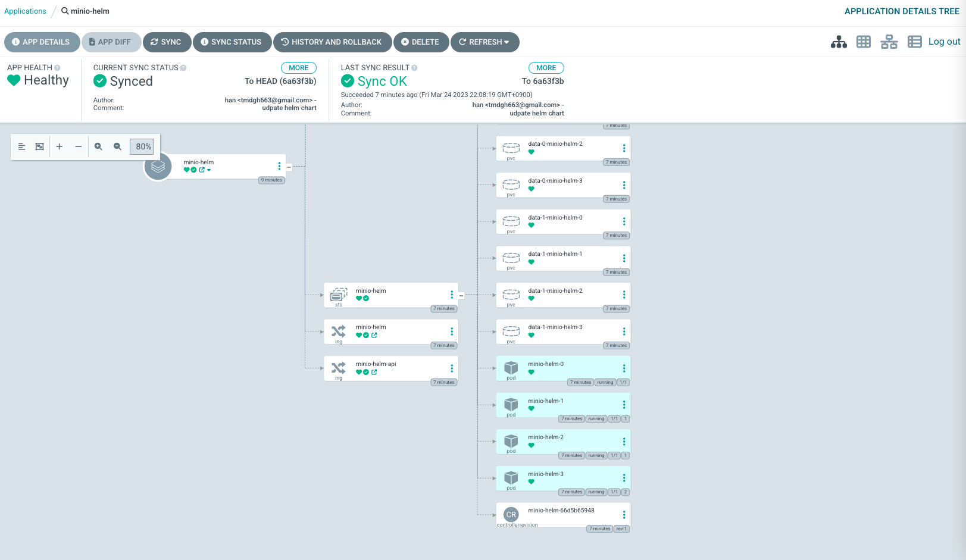
Task: Open kebab menu on data-1-minio-helm-2
Action: click(x=624, y=295)
